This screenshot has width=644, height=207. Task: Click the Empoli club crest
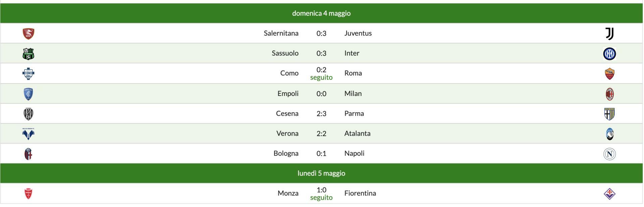29,94
